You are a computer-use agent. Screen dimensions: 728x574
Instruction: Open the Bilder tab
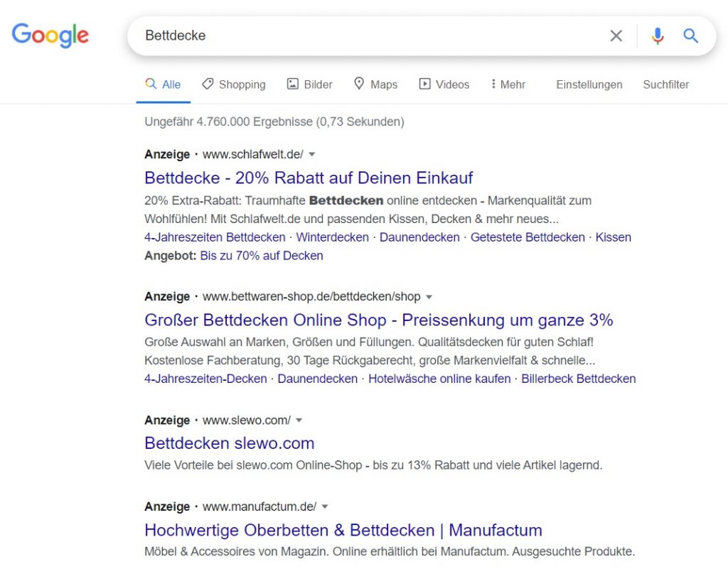310,85
